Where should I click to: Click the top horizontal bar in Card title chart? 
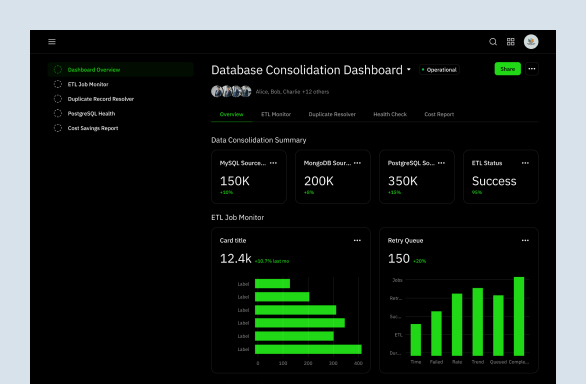point(272,283)
